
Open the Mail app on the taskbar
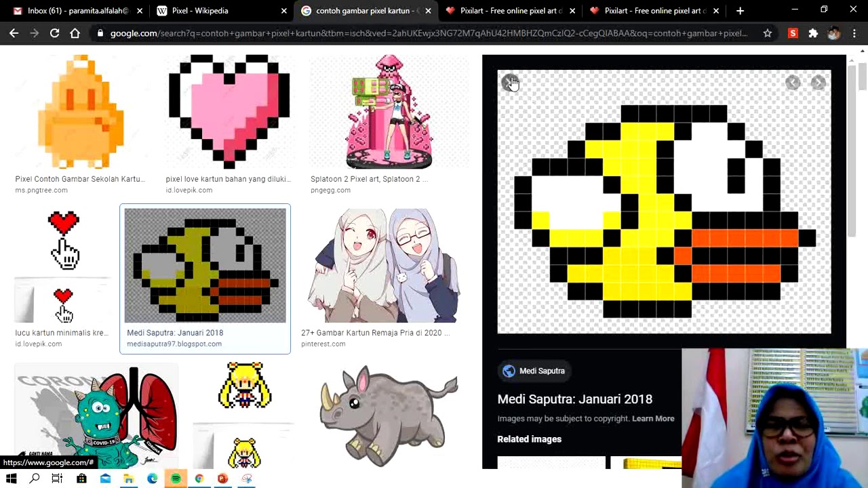[105, 479]
